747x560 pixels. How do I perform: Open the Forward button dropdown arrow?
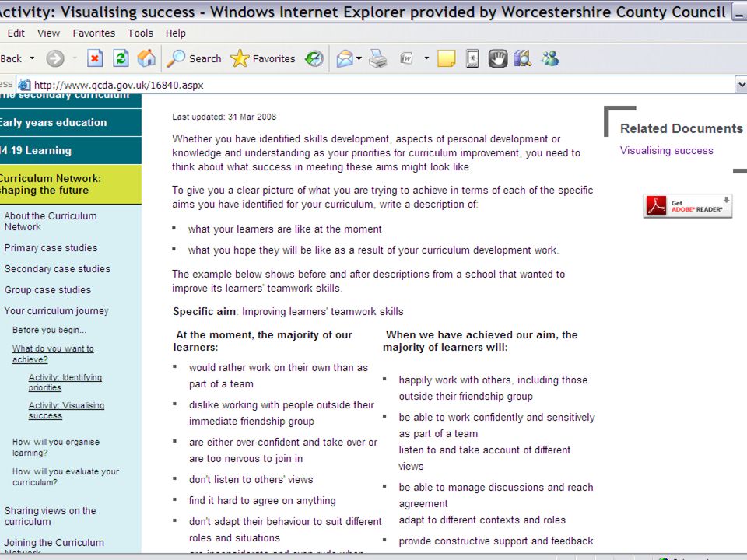point(75,58)
